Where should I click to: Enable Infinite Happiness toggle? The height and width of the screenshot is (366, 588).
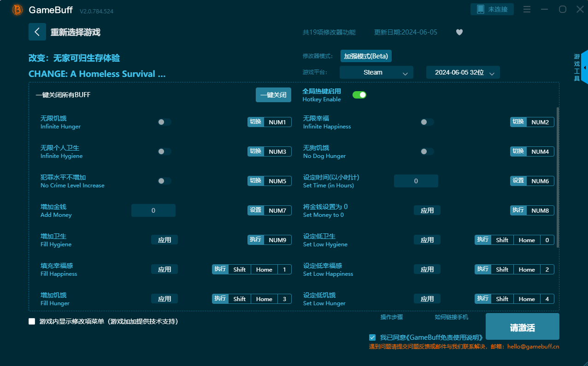coord(427,122)
